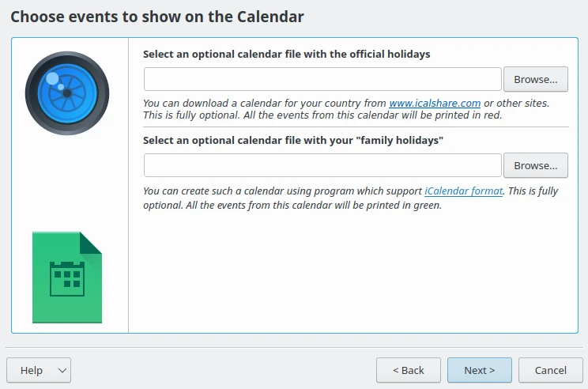588x389 pixels.
Task: Click the digiKam camera lens logo
Action: coord(66,93)
